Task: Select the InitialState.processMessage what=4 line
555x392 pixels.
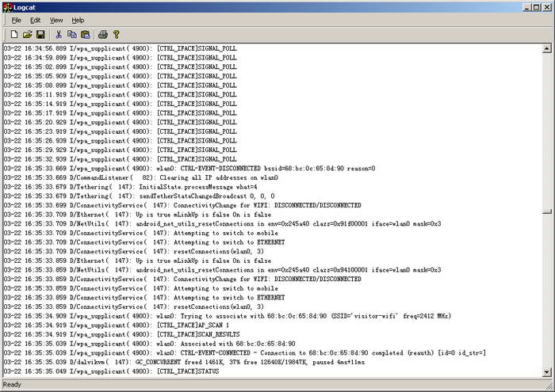Action: (x=131, y=187)
